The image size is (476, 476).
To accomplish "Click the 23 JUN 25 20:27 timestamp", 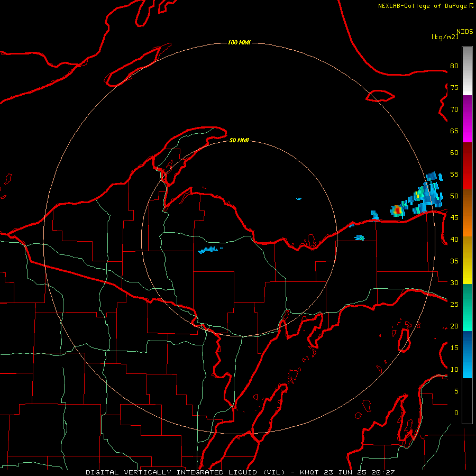I will (360, 472).
